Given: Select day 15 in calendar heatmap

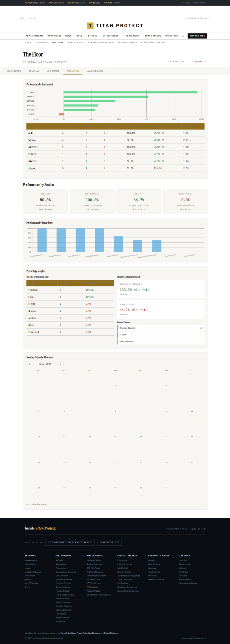Looking at the screenshot, I should pyautogui.click(x=116, y=437).
